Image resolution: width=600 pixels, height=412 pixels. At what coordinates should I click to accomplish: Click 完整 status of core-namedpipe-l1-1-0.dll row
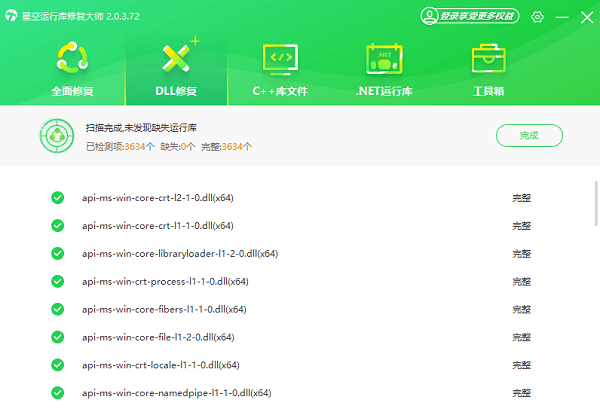coord(522,393)
